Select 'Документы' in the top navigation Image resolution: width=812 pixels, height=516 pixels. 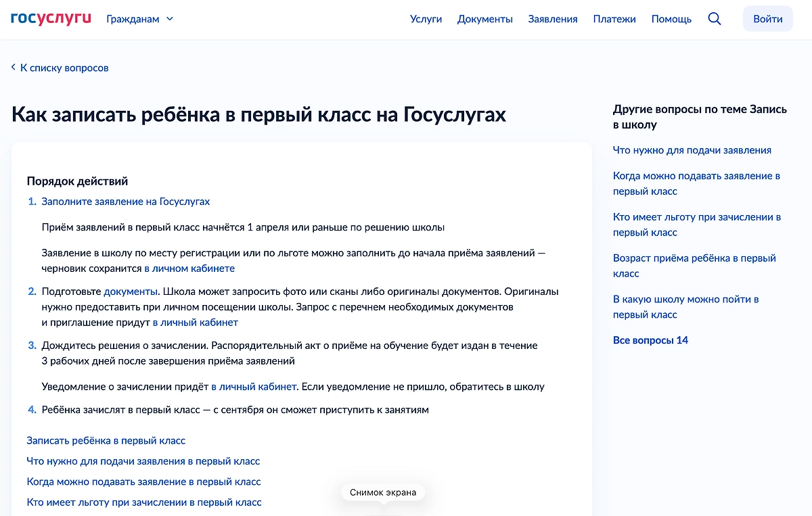(x=484, y=19)
